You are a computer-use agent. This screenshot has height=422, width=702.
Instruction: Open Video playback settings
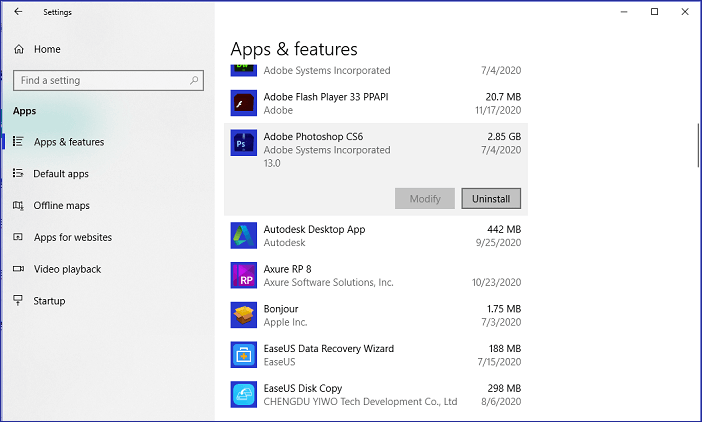pos(67,269)
